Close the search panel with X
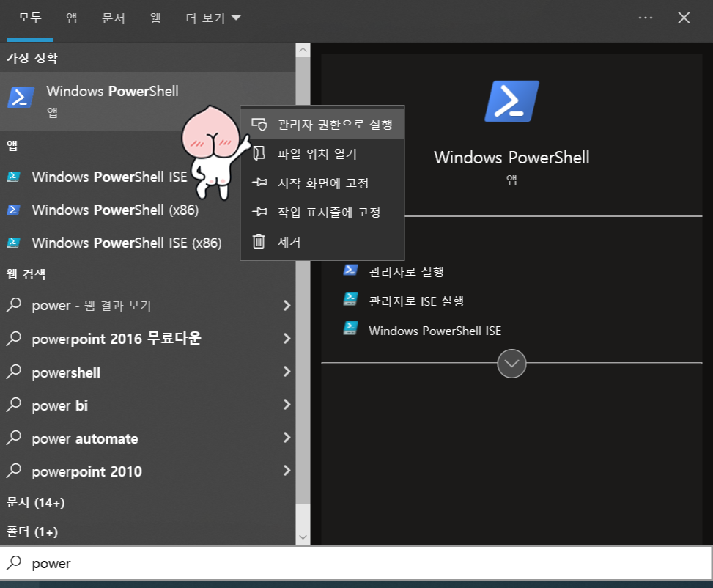 [x=684, y=18]
